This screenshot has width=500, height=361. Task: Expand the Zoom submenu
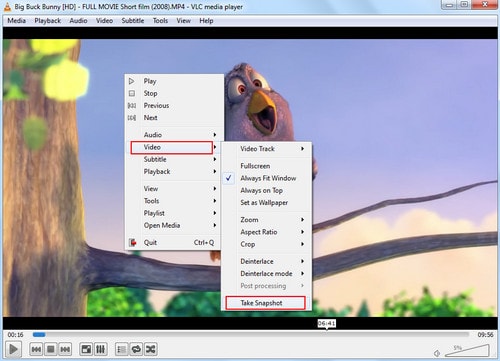coord(266,220)
